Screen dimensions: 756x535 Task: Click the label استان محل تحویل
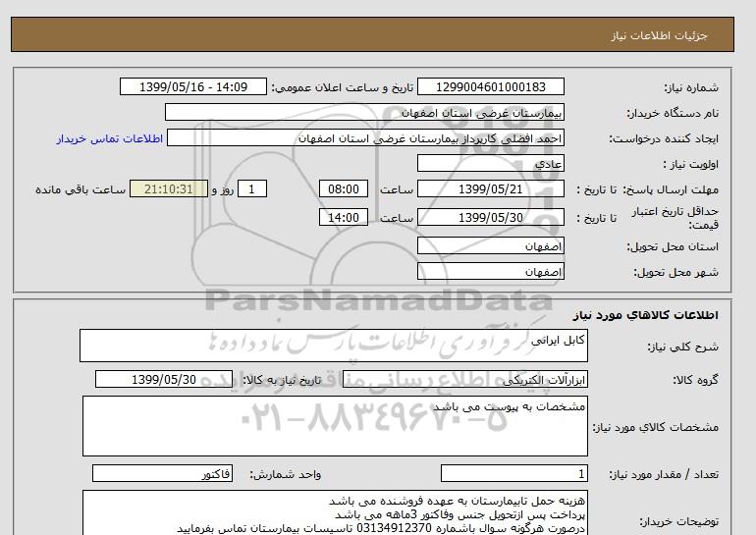[673, 246]
